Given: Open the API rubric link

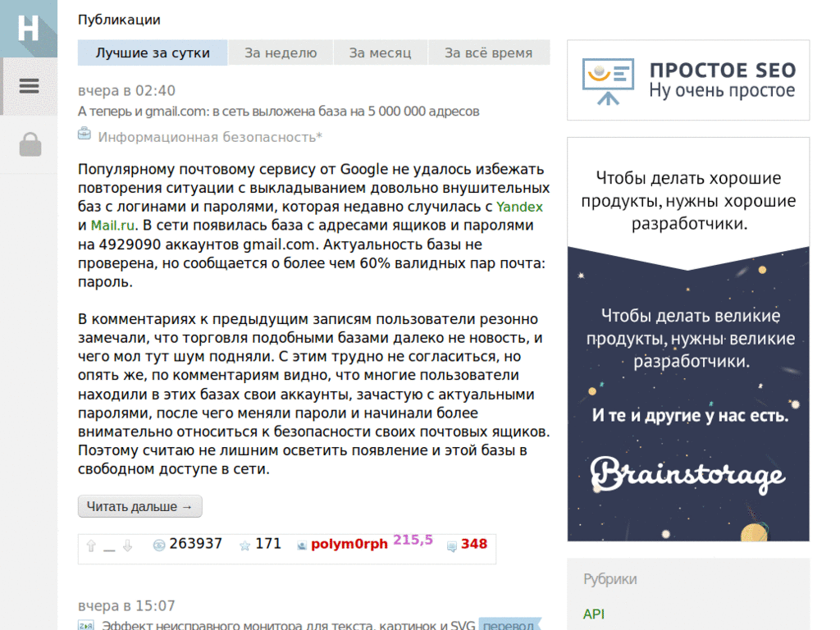Looking at the screenshot, I should pos(594,614).
